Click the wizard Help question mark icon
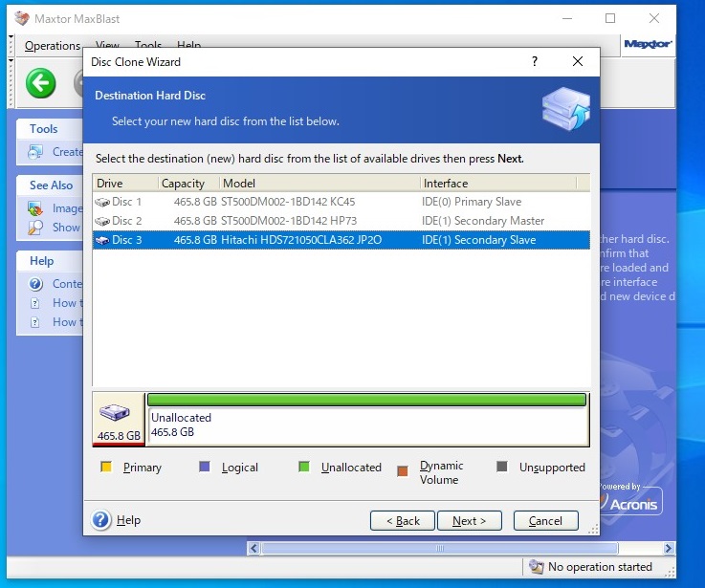 point(100,520)
